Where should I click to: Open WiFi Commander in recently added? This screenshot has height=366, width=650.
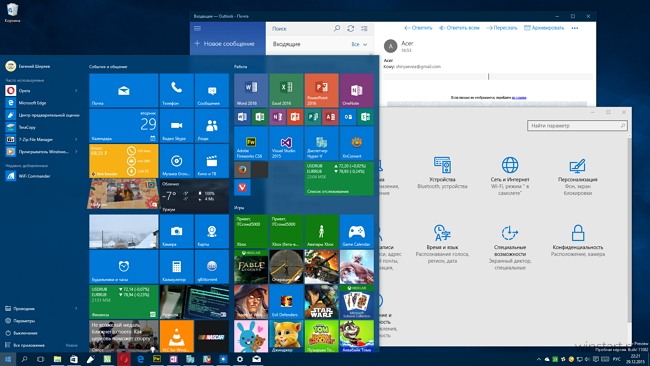pos(28,176)
